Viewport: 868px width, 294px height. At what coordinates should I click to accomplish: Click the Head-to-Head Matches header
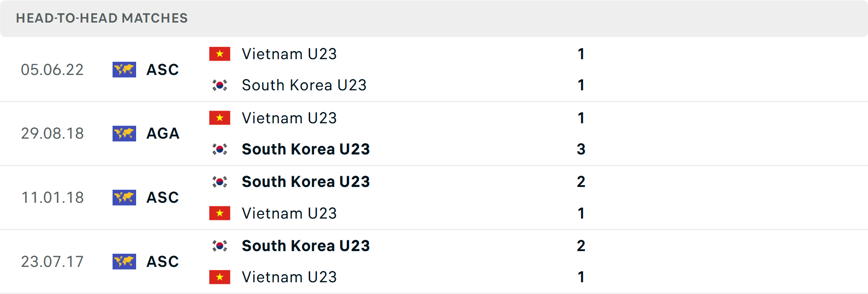(x=102, y=18)
